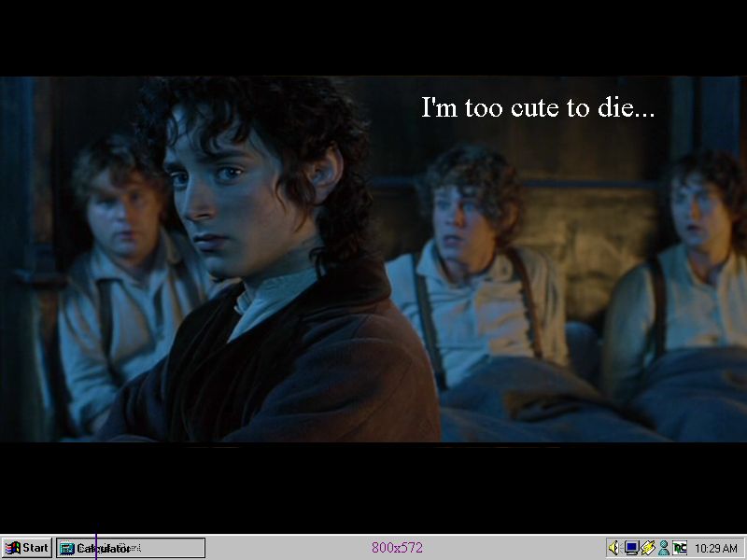Open the lightning bolt plug tray icon
The height and width of the screenshot is (560, 747).
click(647, 548)
